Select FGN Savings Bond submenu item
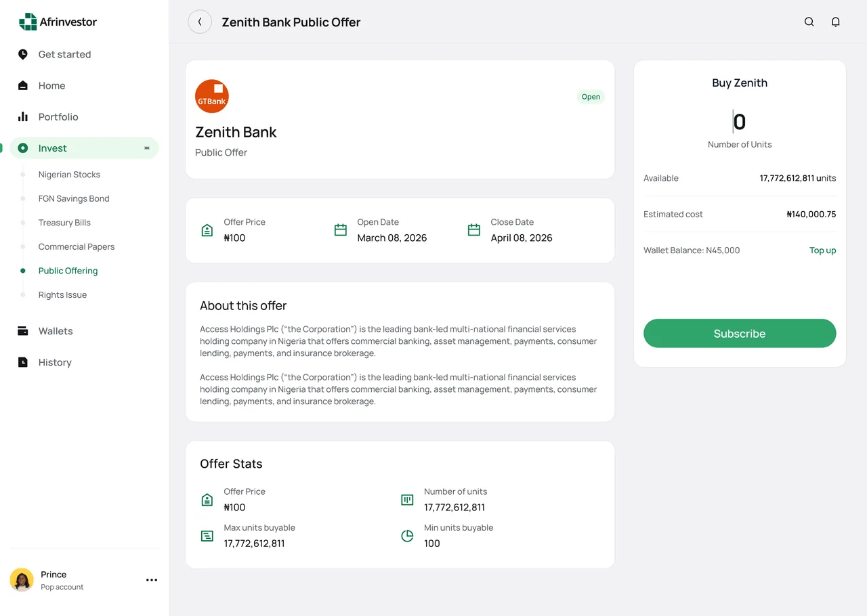867x616 pixels. [74, 198]
